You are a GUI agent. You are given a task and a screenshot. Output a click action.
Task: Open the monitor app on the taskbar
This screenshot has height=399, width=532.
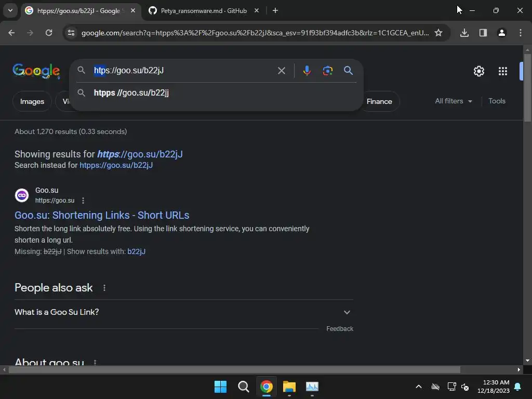(312, 387)
